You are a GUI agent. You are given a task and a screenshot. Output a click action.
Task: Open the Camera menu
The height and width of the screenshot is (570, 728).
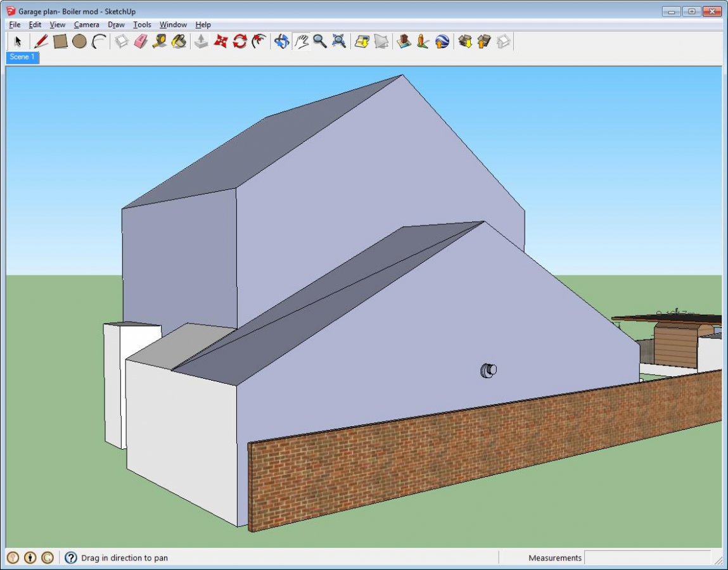click(x=86, y=25)
